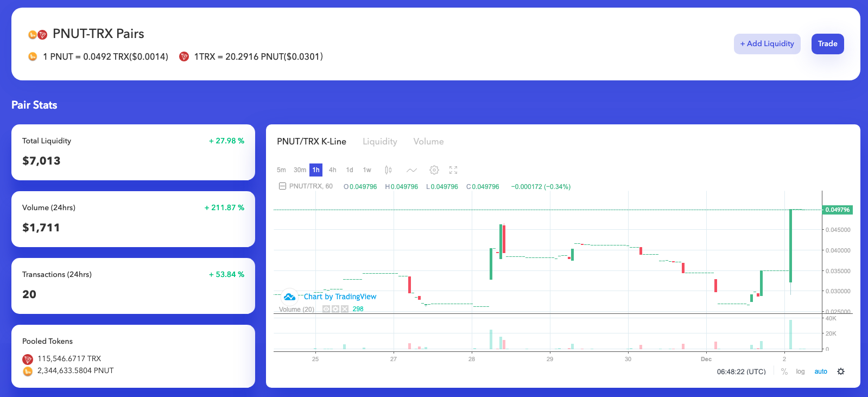Viewport: 868px width, 397px height.
Task: Click the PNUT/TRX, 60 legend title
Action: (311, 186)
